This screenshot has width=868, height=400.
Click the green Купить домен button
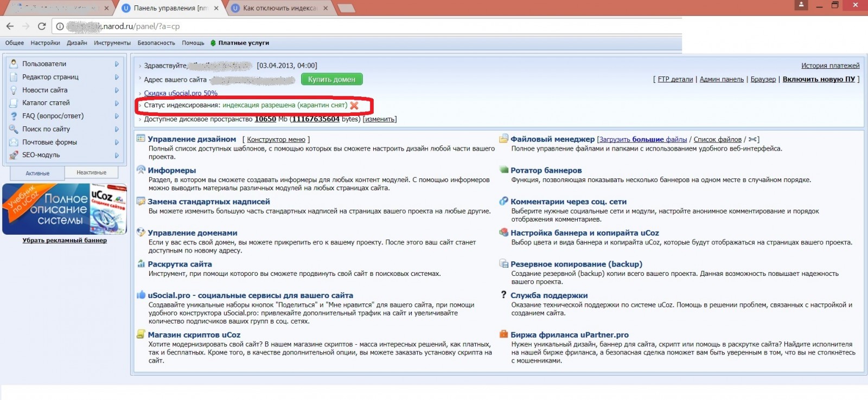pos(331,79)
